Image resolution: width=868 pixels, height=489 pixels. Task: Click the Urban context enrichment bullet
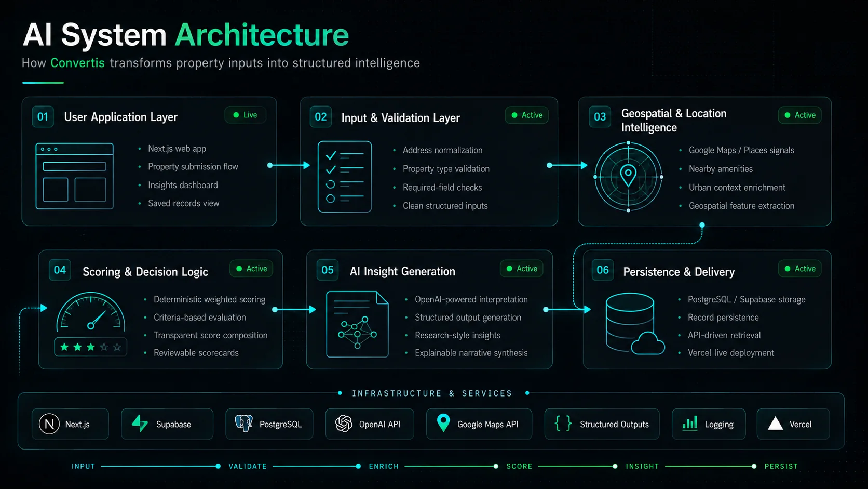[737, 188]
